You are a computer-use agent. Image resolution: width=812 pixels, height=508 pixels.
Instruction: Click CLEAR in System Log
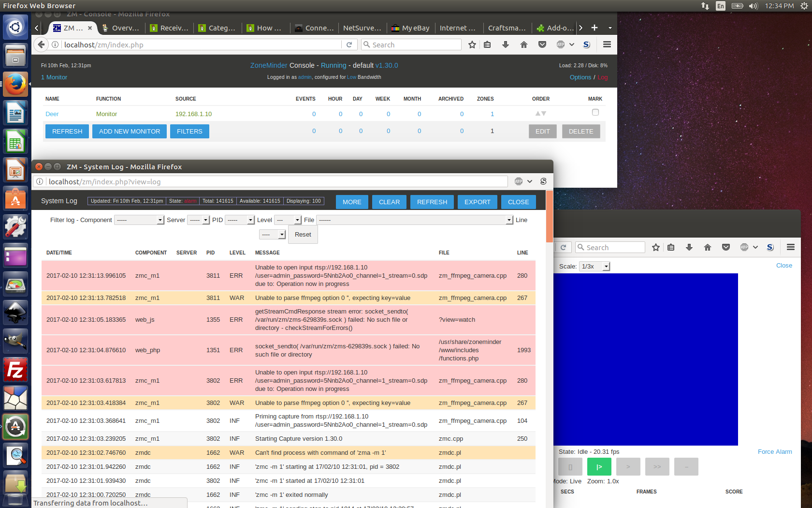pyautogui.click(x=389, y=202)
